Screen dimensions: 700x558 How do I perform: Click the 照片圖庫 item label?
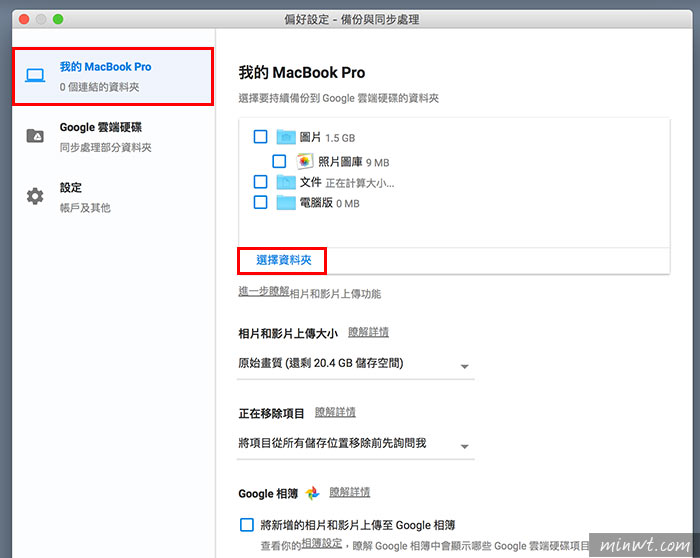[340, 162]
